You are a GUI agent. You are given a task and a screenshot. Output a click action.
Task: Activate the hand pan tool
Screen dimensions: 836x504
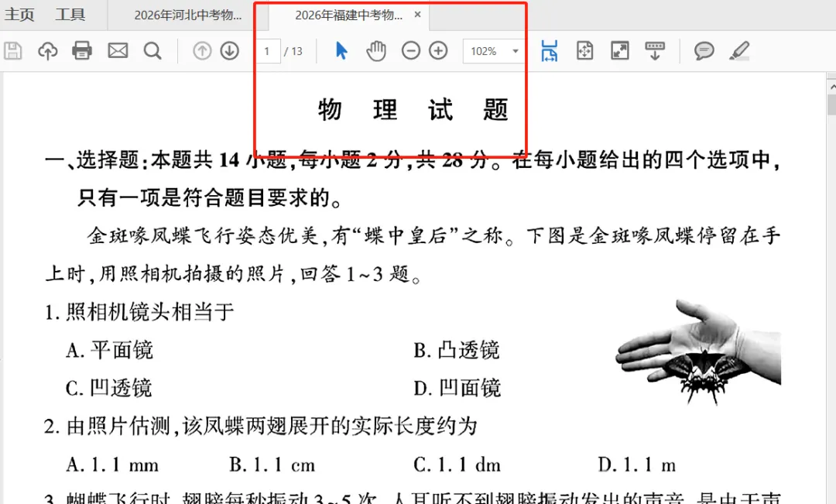376,50
